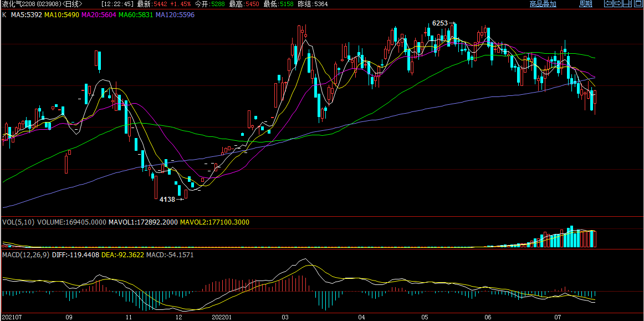Open the 商品叠加 overlay link

click(x=543, y=4)
